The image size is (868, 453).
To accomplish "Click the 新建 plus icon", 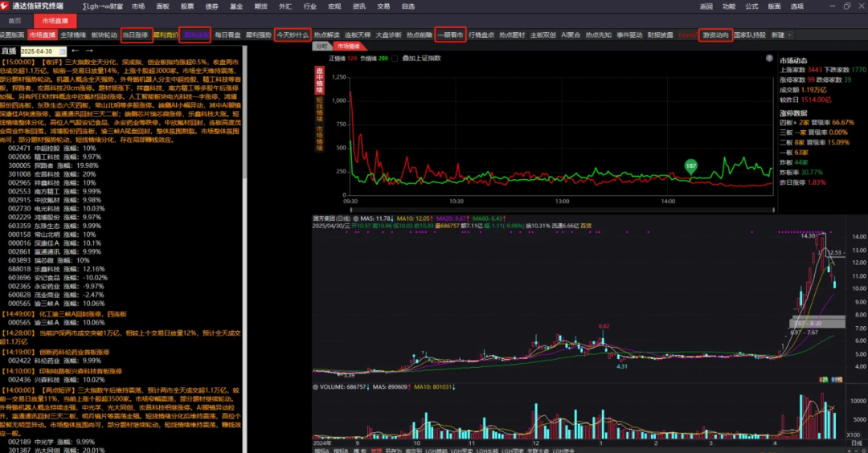I will (790, 35).
